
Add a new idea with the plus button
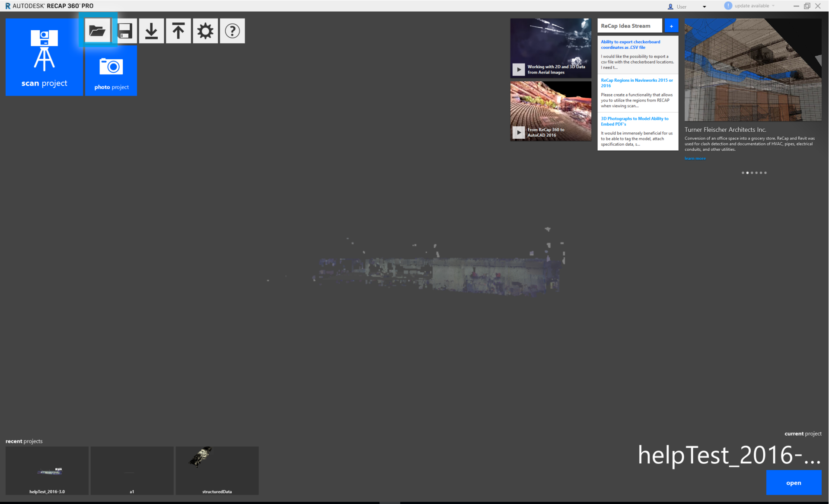tap(671, 26)
